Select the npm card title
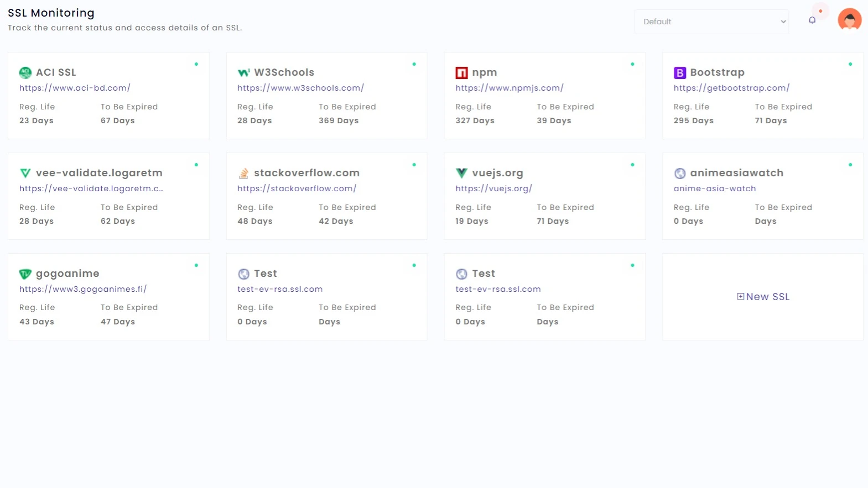The width and height of the screenshot is (868, 488). tap(484, 72)
